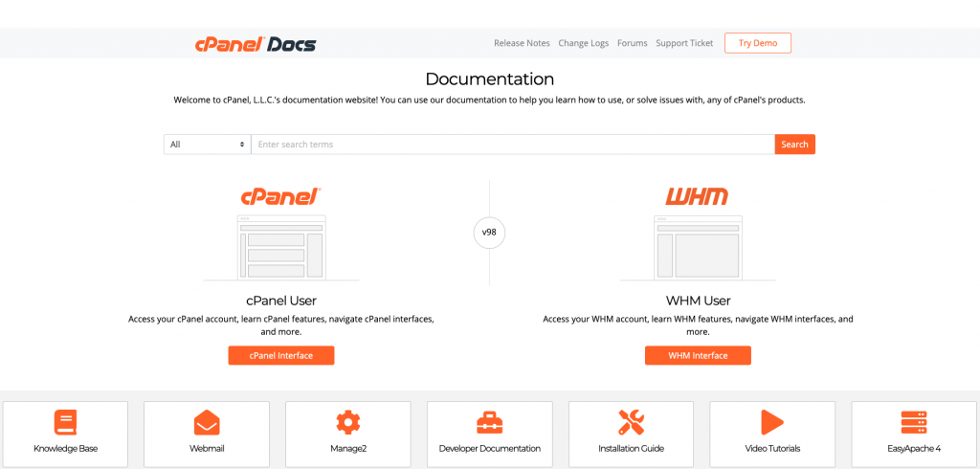The width and height of the screenshot is (980, 469).
Task: Click the Search button
Action: 795,145
